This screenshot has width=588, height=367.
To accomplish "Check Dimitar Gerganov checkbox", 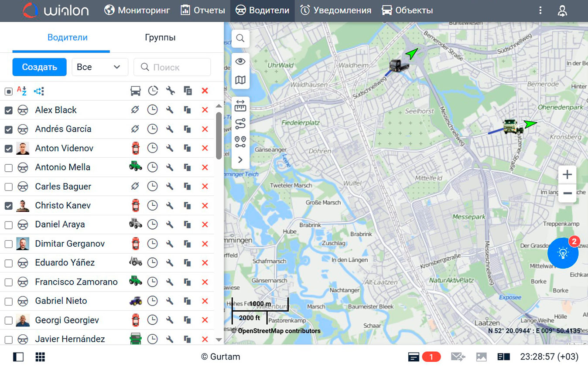I will coord(8,244).
